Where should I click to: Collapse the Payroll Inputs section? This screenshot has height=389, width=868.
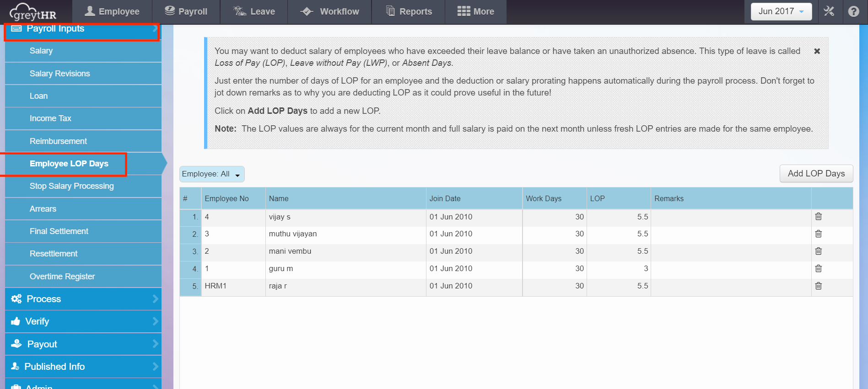click(x=83, y=32)
